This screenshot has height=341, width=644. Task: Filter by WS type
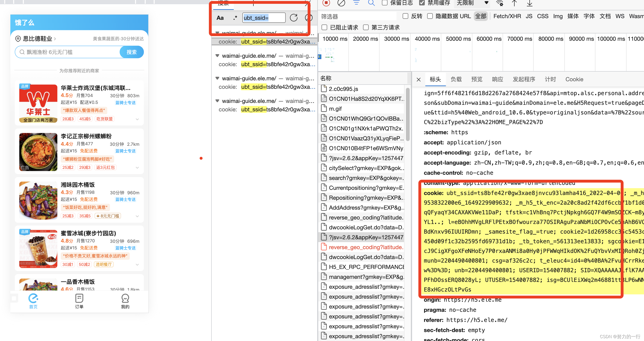[x=620, y=16]
